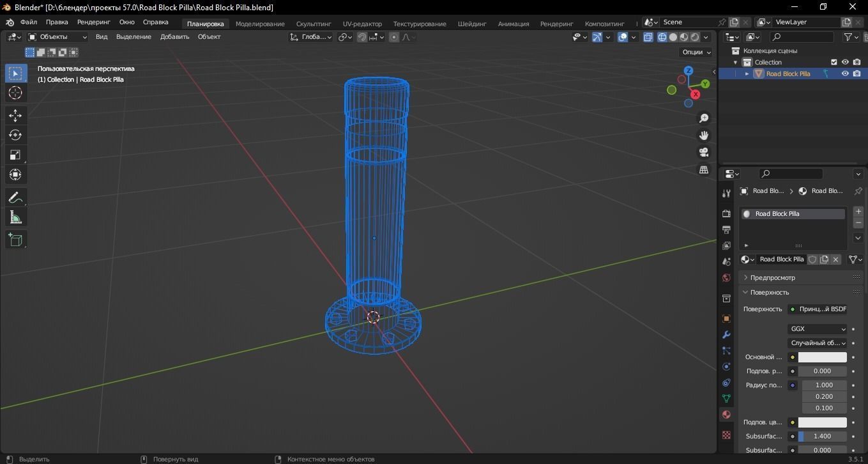
Task: Activate the 3D Cursor tool
Action: point(15,93)
